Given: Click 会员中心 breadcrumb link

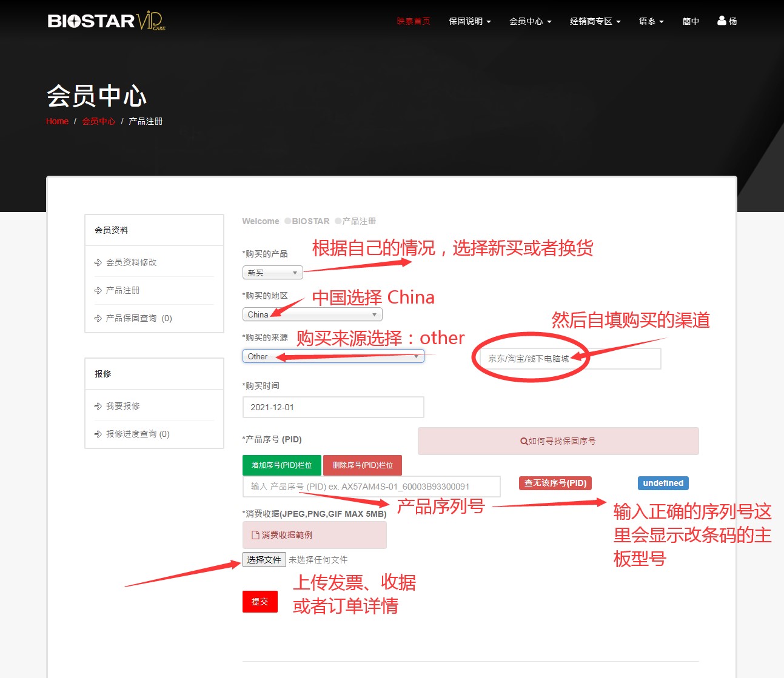Looking at the screenshot, I should [x=99, y=121].
